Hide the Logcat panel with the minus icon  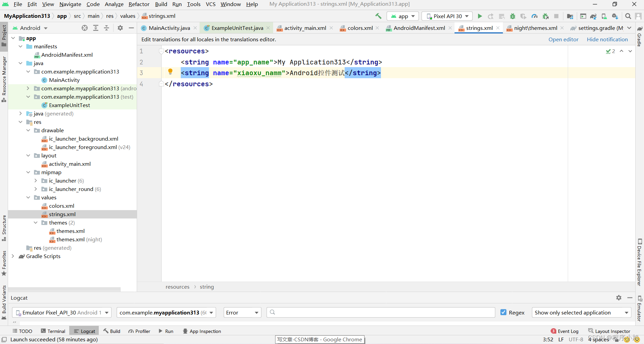point(630,298)
